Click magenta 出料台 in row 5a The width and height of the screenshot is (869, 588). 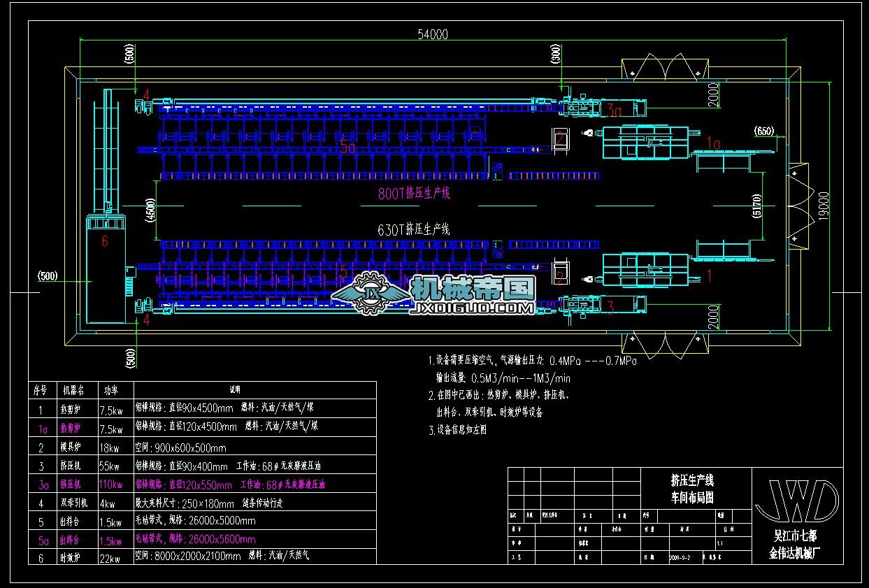click(71, 540)
